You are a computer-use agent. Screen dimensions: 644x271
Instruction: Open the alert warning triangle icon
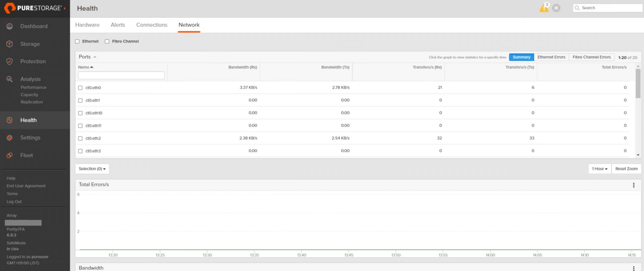544,8
